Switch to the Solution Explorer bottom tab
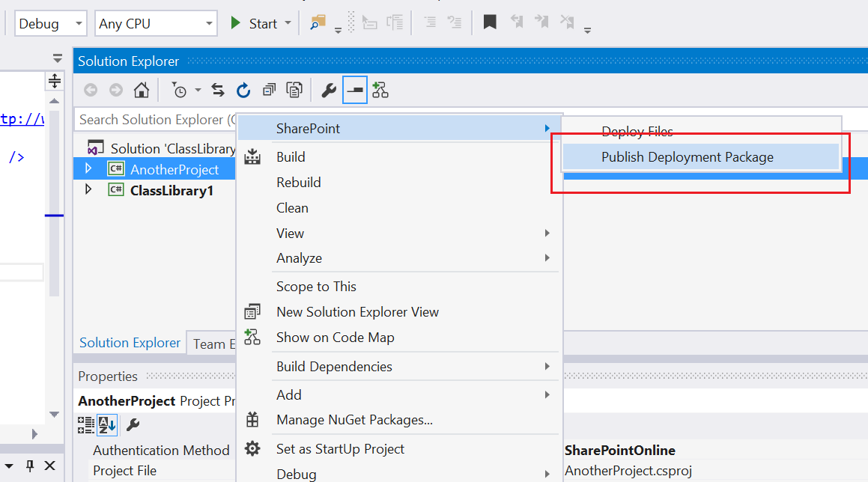This screenshot has width=868, height=482. [x=130, y=343]
